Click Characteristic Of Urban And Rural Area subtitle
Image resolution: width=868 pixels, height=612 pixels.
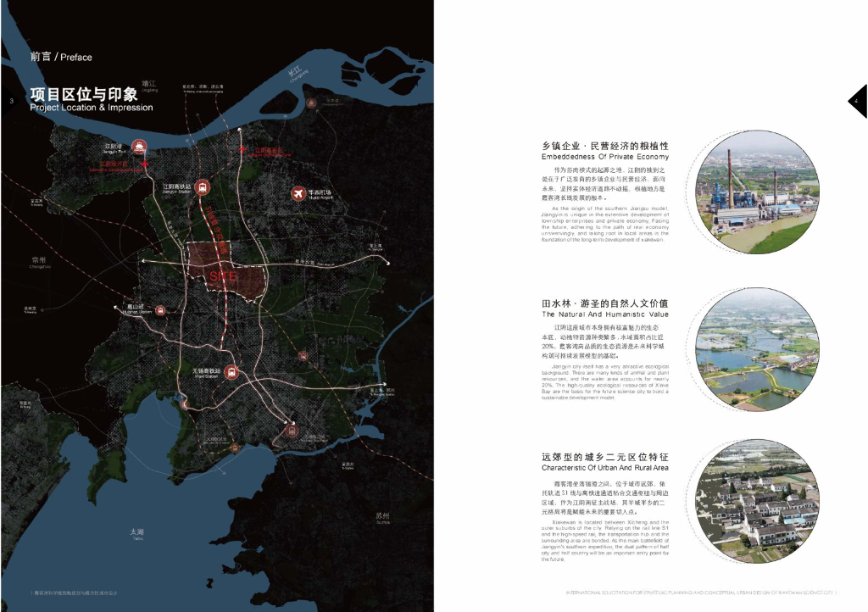point(605,468)
